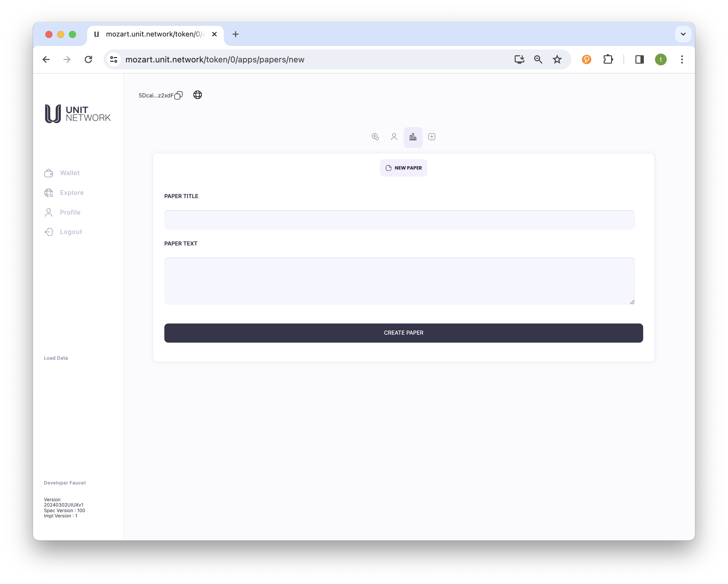Select the bar chart icon tab

coord(413,137)
